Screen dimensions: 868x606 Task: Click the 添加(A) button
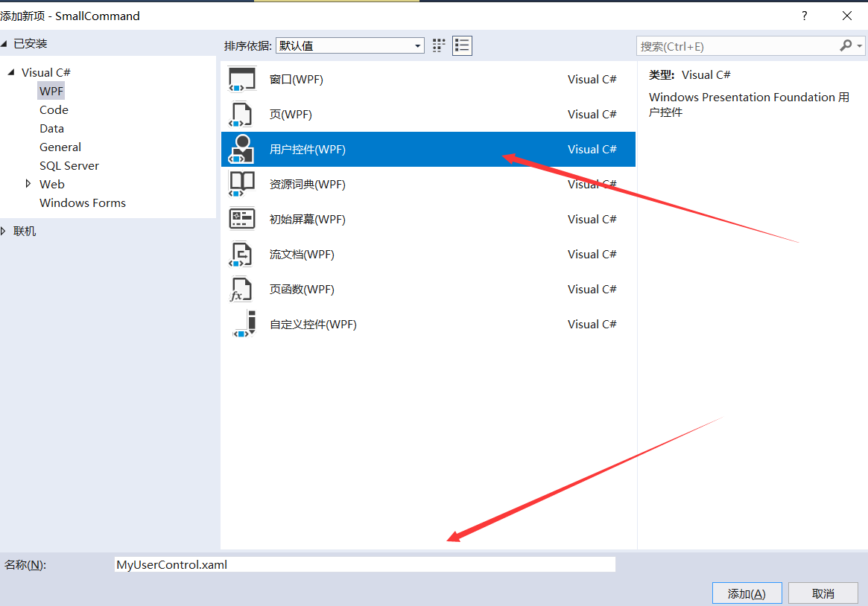point(747,593)
